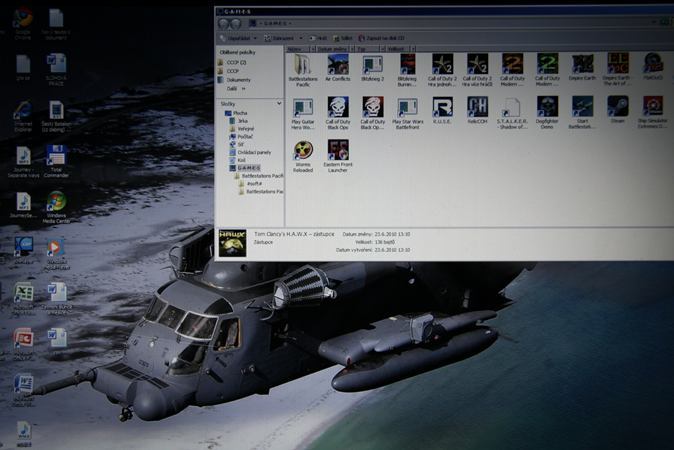This screenshot has width=674, height=450.
Task: Open Google Chrome on the desktop
Action: [22, 23]
